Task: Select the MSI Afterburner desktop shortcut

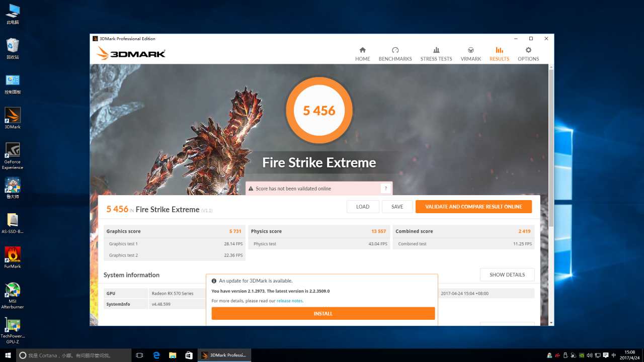Action: point(13,296)
